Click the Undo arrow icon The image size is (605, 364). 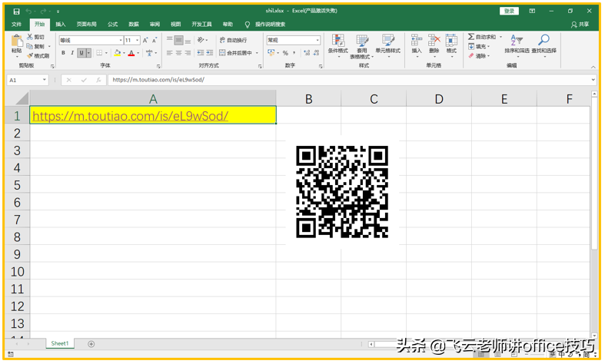tap(28, 12)
